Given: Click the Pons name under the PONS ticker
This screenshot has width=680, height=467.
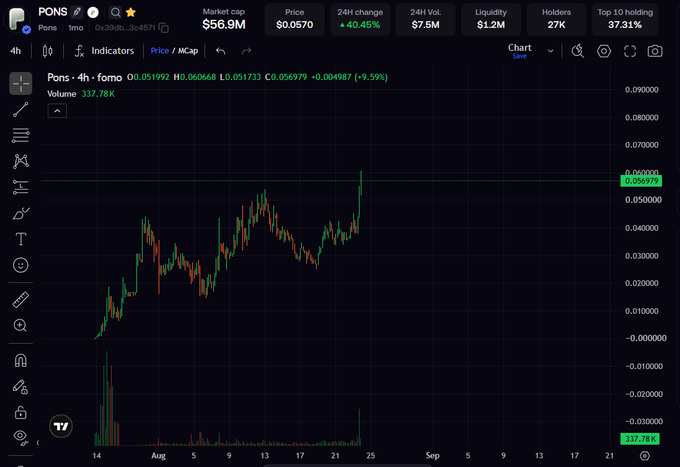Looking at the screenshot, I should (47, 28).
